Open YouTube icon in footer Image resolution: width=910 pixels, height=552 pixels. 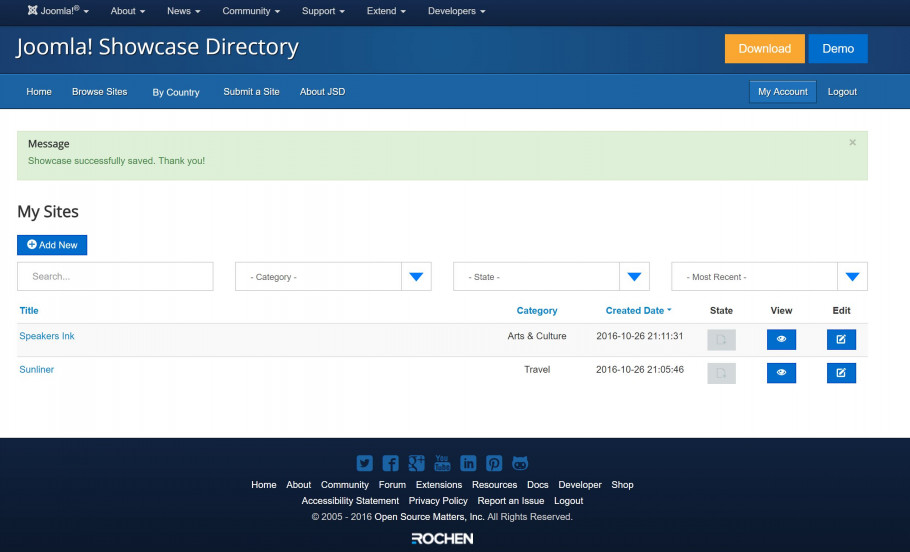pos(442,463)
